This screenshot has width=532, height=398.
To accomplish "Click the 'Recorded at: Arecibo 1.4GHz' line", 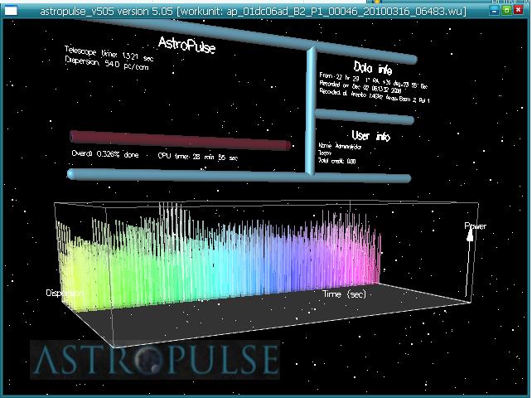I will coord(375,95).
